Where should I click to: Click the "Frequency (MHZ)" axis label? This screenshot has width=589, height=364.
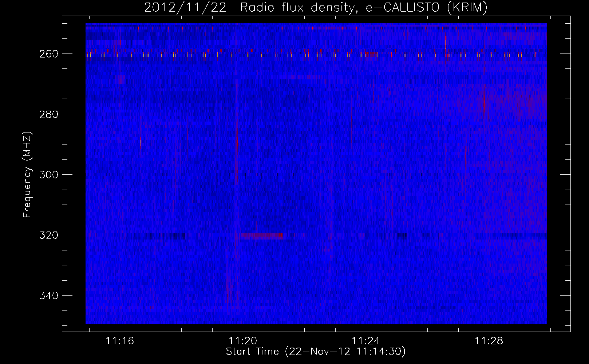pos(27,174)
